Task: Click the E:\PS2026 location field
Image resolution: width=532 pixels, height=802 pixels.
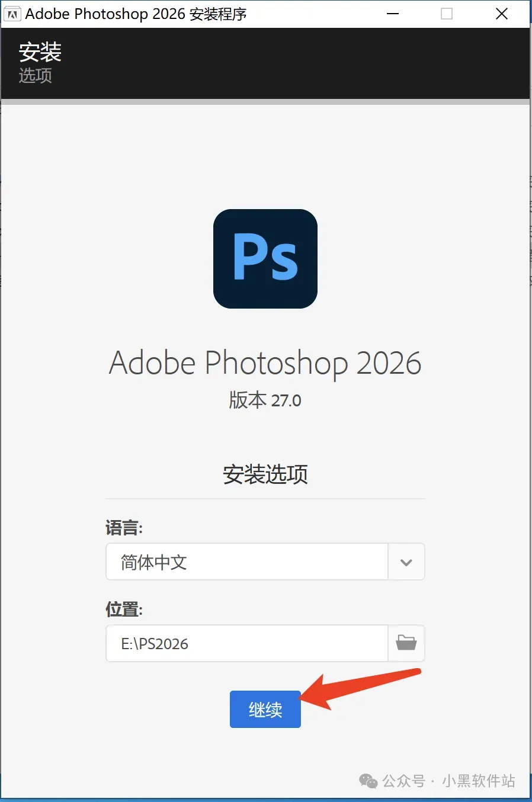Action: click(247, 643)
